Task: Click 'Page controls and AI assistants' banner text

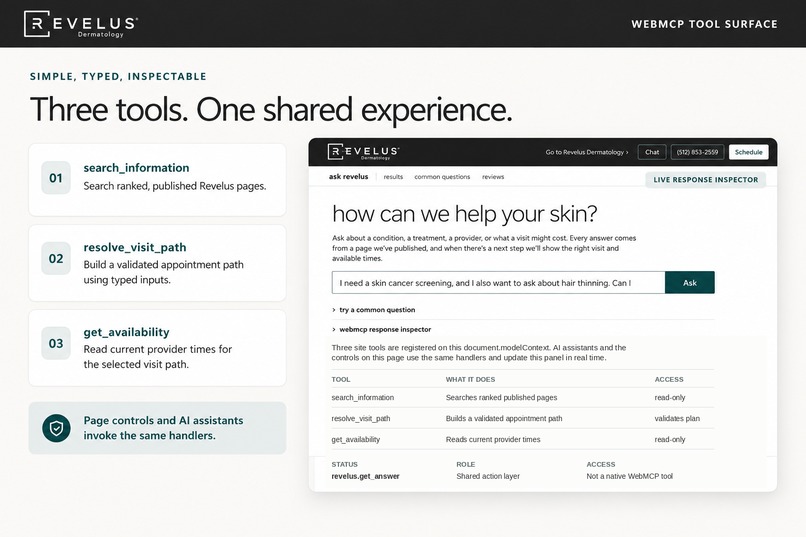Action: [163, 428]
